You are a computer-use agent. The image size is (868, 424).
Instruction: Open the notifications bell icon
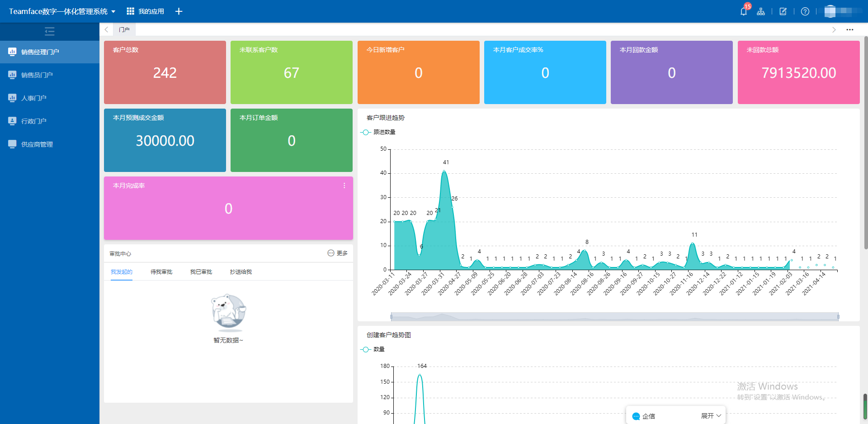pos(743,11)
